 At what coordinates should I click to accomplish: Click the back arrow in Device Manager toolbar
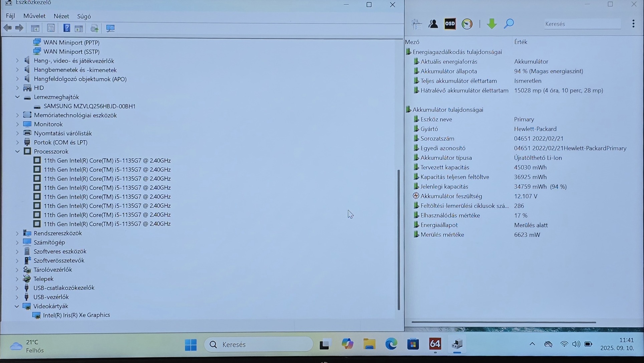tap(7, 28)
